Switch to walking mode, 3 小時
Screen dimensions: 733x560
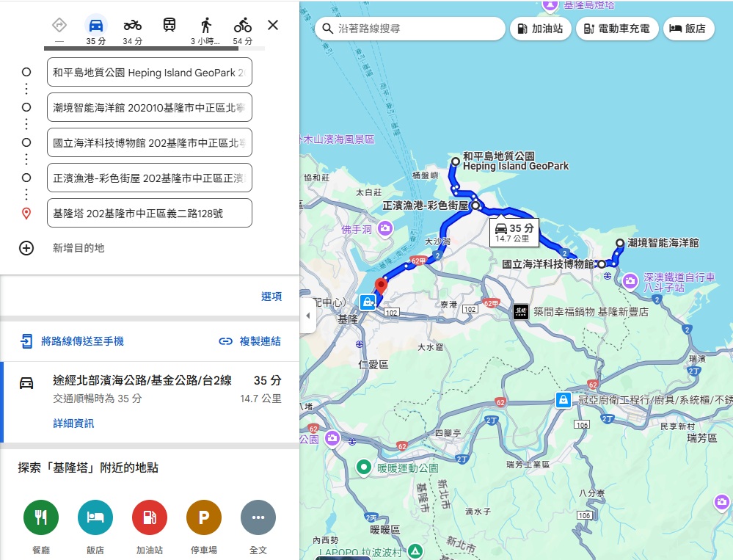(205, 31)
